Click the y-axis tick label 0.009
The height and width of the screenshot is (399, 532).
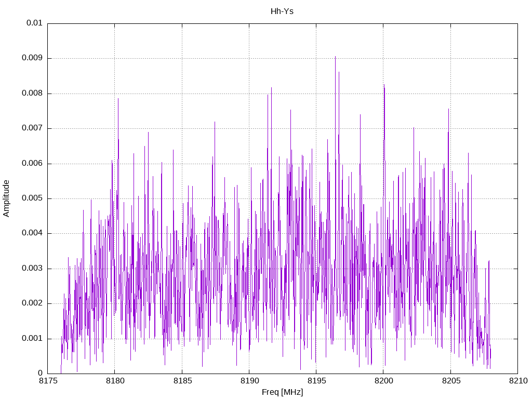[32, 58]
